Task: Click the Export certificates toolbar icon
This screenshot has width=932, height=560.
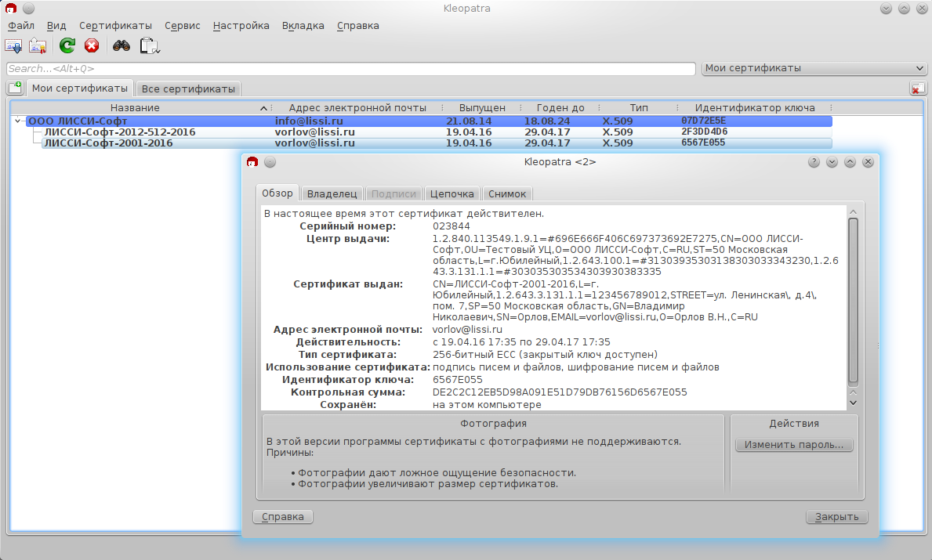Action: tap(38, 45)
